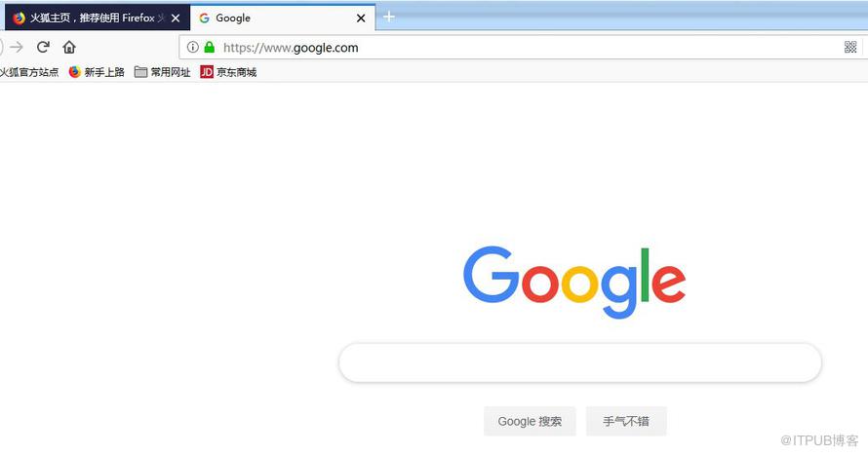Click the 手气不错 button
Viewport: 868px width, 455px height.
click(x=626, y=421)
